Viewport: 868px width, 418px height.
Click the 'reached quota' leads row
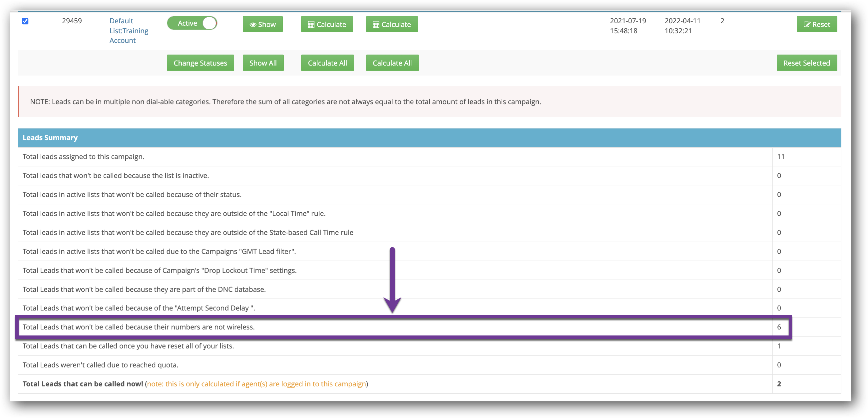coord(100,365)
